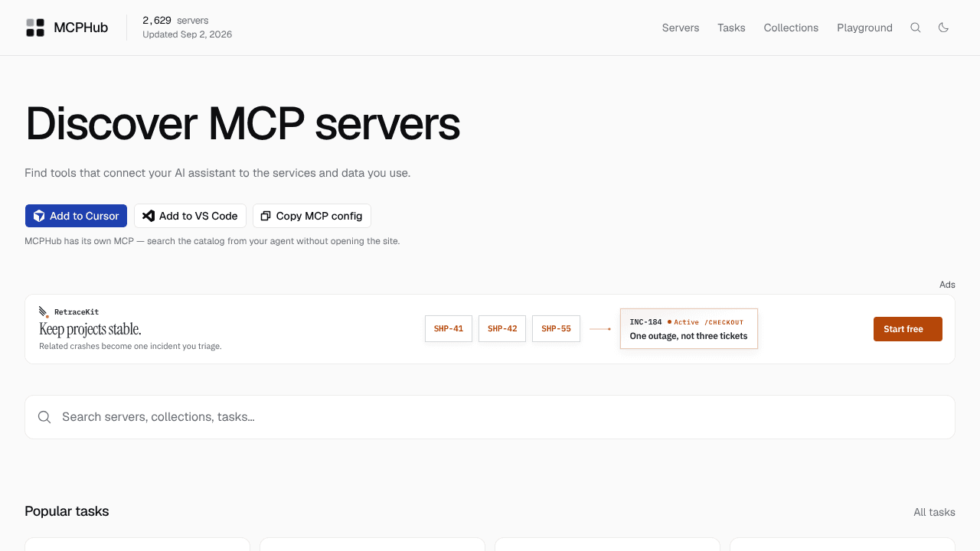The height and width of the screenshot is (551, 980).
Task: Open the search icon in the header
Action: [x=916, y=28]
